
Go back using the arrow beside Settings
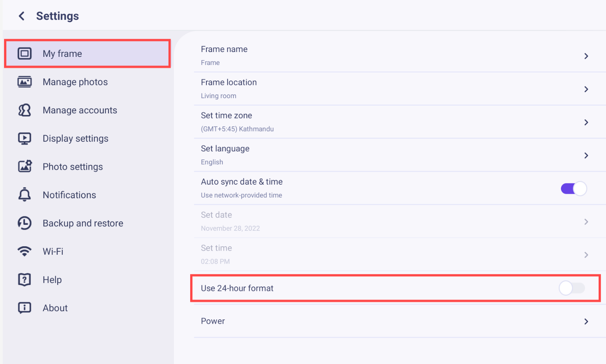22,16
